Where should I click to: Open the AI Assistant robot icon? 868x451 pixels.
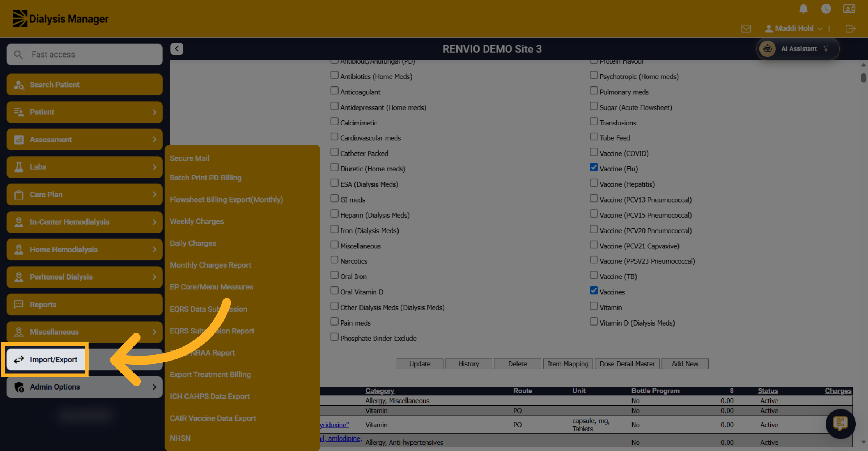click(x=767, y=49)
